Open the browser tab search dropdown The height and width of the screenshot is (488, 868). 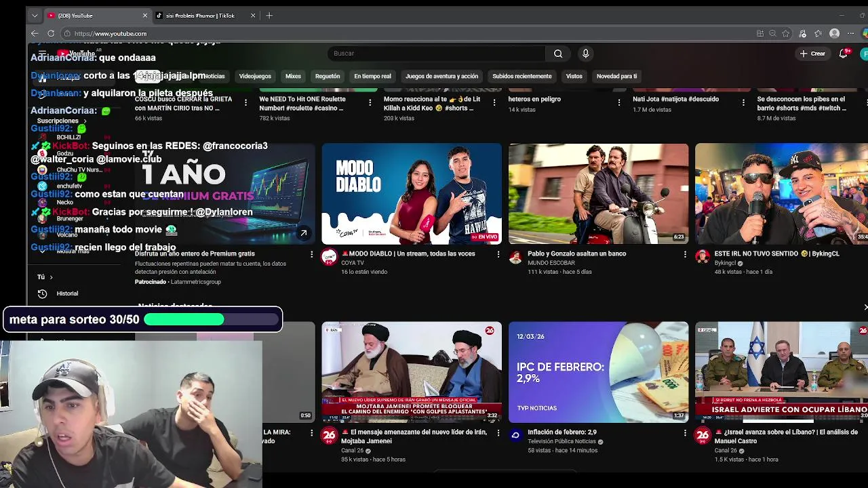(35, 16)
